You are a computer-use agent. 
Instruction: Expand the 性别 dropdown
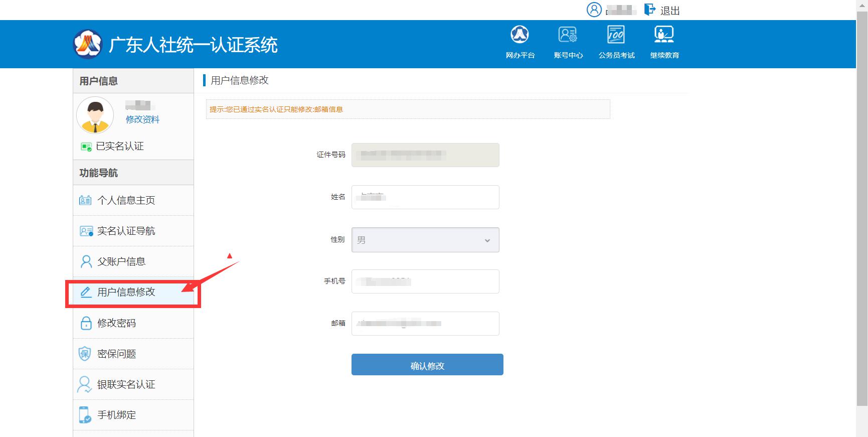tap(425, 240)
